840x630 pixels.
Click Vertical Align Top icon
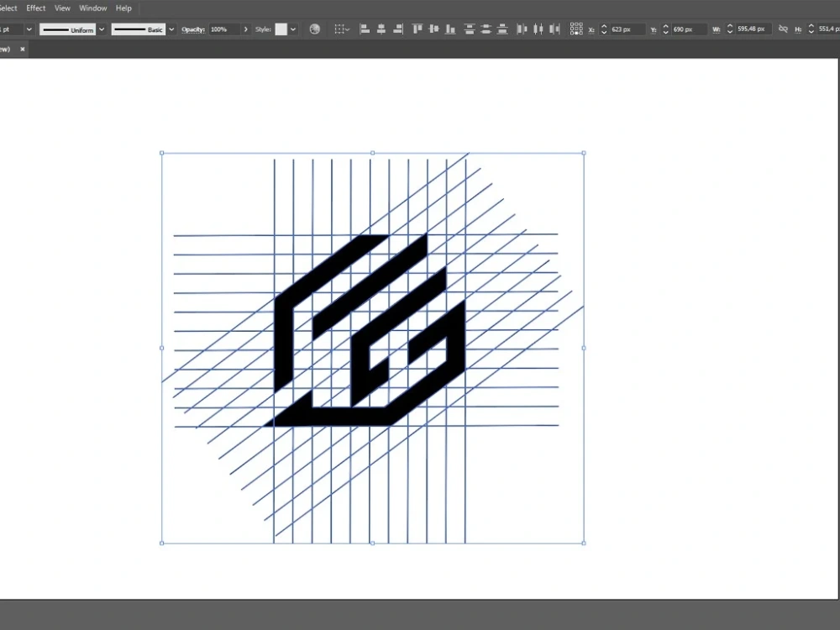pos(417,29)
